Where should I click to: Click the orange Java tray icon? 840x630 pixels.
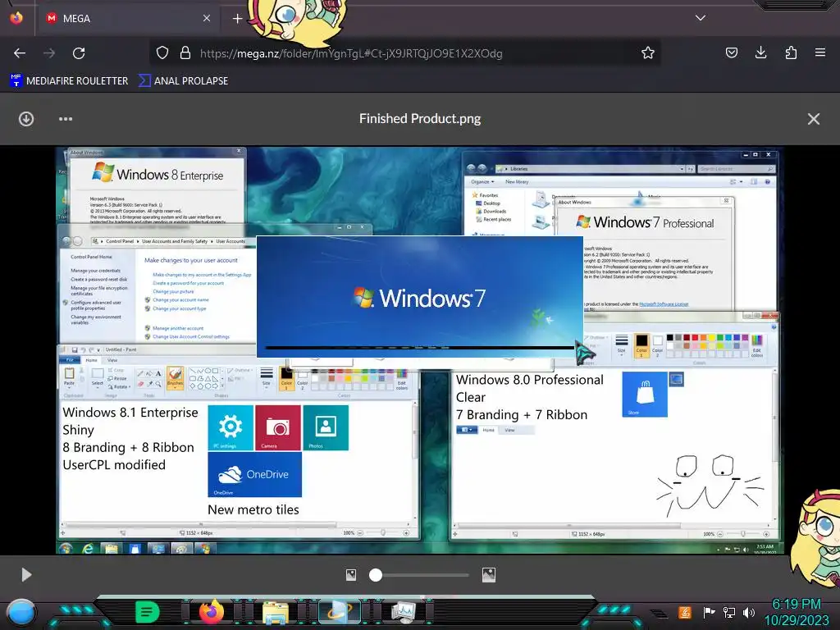coord(685,612)
